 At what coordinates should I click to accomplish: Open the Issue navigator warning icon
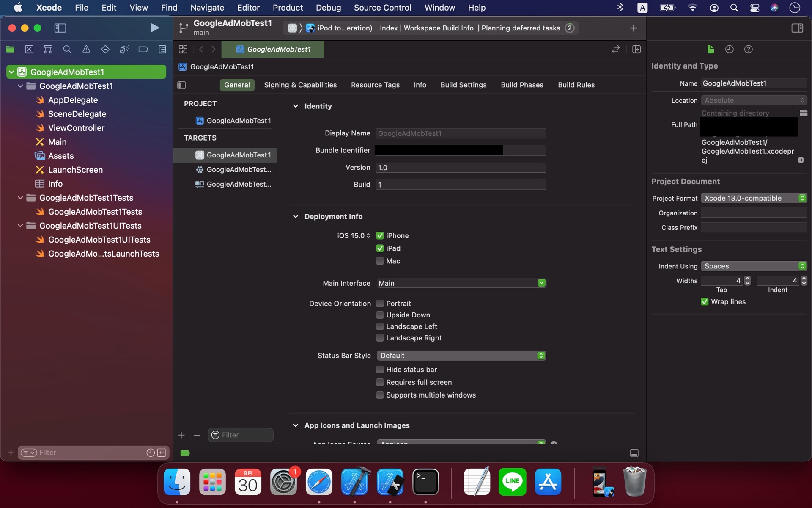[86, 50]
